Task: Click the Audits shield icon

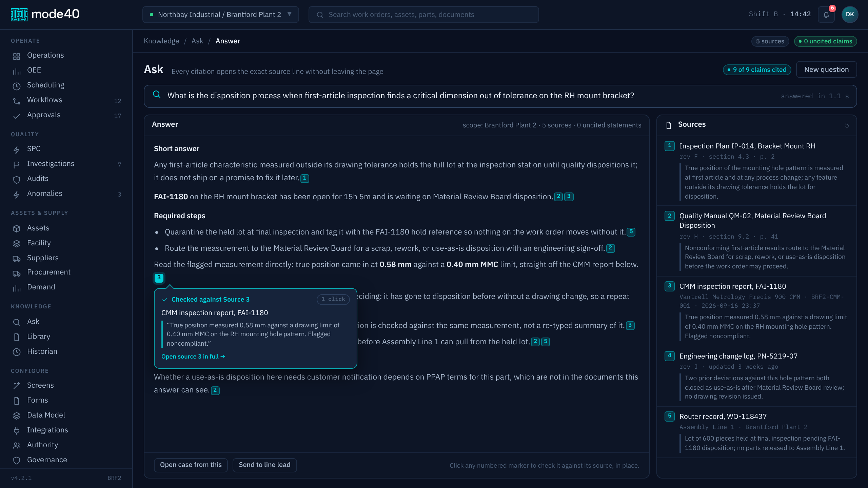Action: click(x=16, y=180)
